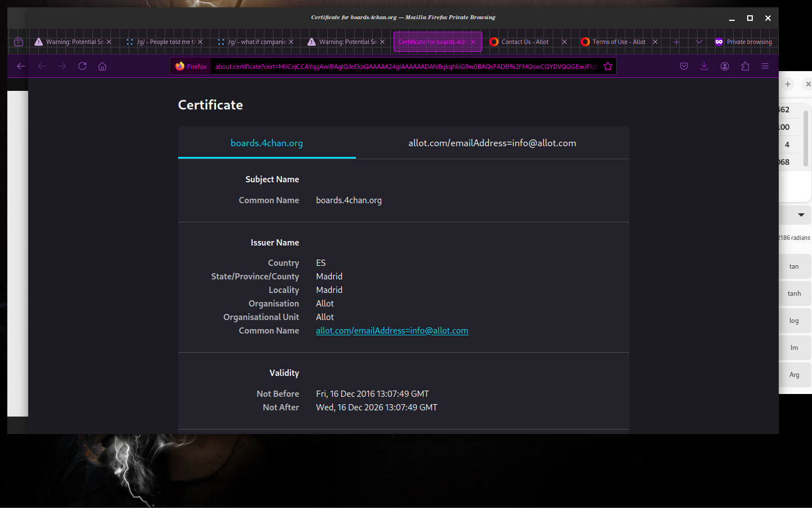Viewport: 812px width, 508px height.
Task: Go back using the back arrow
Action: pyautogui.click(x=21, y=66)
